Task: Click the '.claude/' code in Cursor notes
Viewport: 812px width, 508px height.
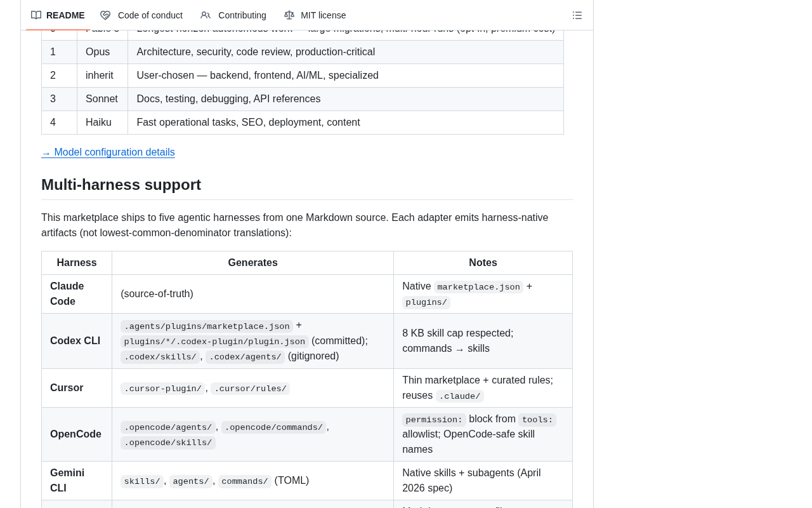Action: [460, 396]
